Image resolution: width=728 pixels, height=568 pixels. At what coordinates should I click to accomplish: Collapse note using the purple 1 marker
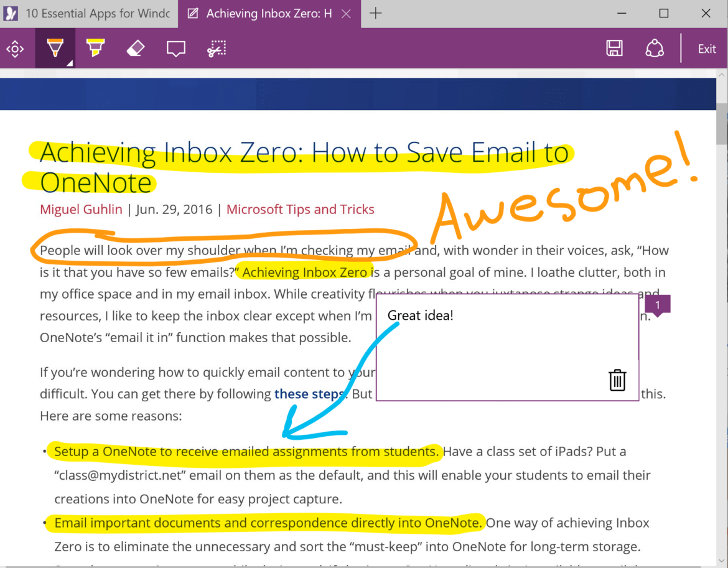coord(658,305)
